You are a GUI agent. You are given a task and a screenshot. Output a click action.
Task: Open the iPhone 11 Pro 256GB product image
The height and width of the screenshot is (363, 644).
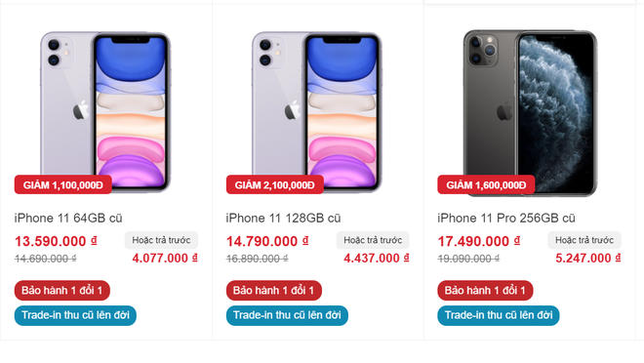pos(530,113)
